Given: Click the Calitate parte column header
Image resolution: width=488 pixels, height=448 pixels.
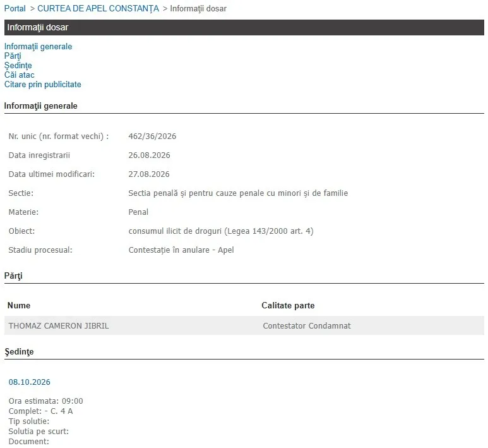Looking at the screenshot, I should (288, 305).
